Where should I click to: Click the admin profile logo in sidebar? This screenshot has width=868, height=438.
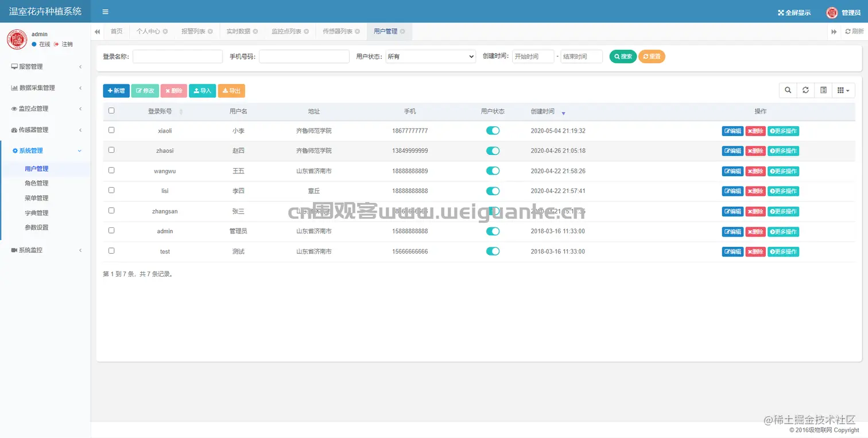tap(17, 39)
